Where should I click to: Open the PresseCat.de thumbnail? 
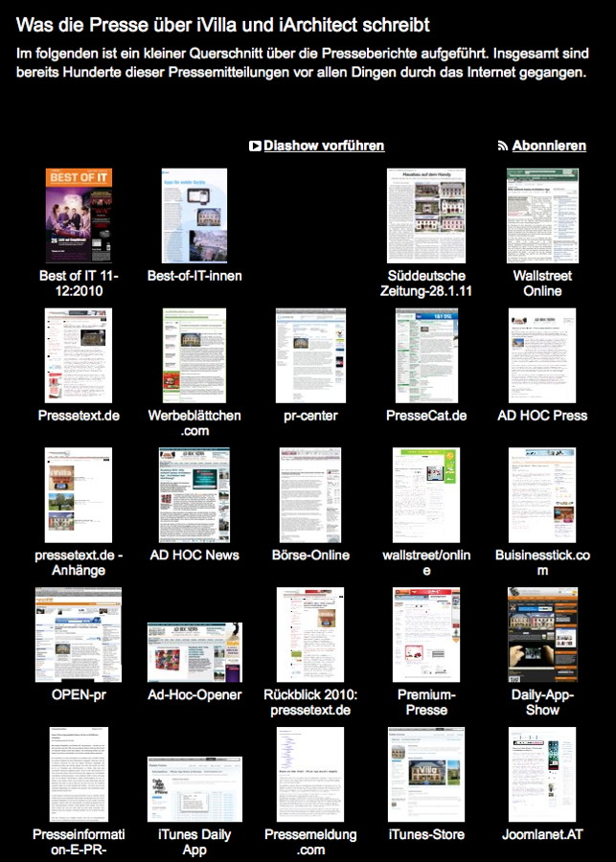(x=426, y=355)
